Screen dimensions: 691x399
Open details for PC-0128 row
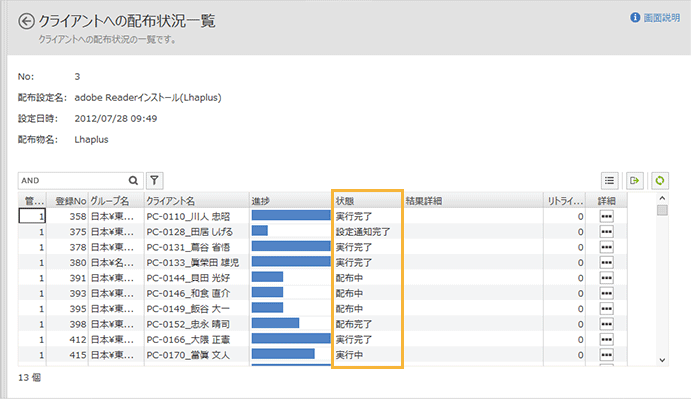pyautogui.click(x=606, y=232)
